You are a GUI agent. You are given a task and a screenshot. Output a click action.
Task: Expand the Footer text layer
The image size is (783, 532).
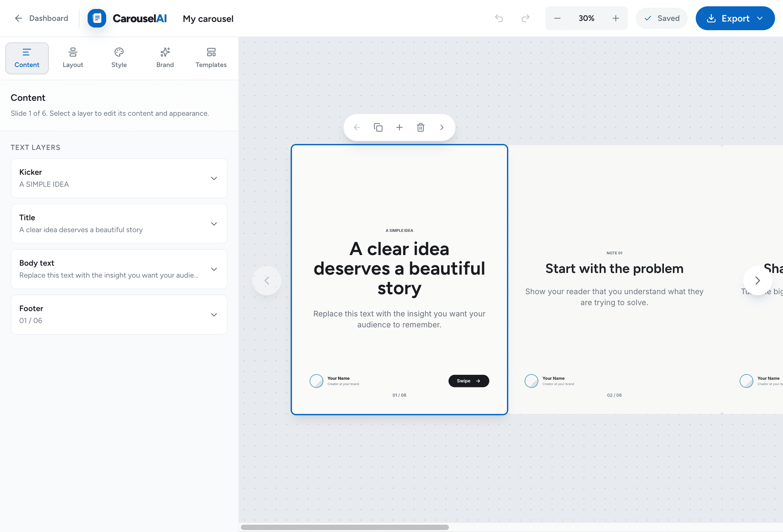[119, 314]
